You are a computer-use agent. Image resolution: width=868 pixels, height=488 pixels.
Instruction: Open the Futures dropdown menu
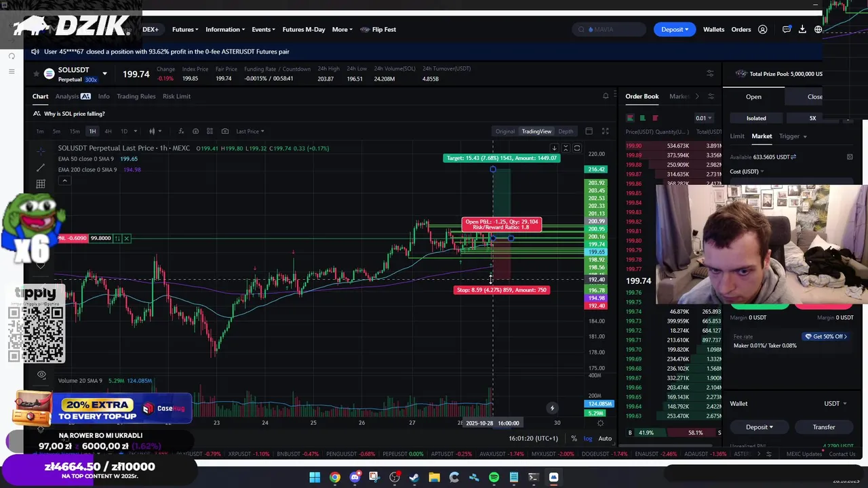click(x=184, y=29)
